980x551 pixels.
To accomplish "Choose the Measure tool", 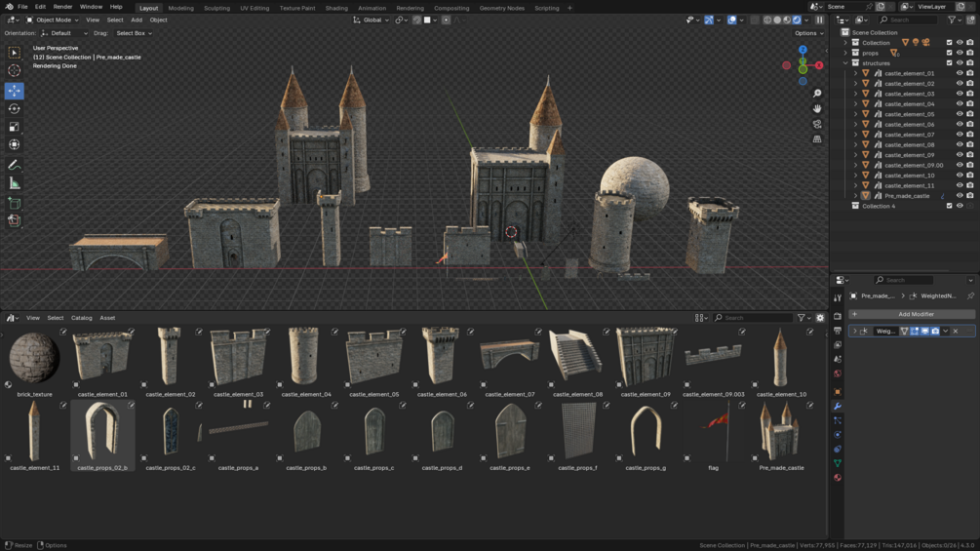I will point(14,183).
